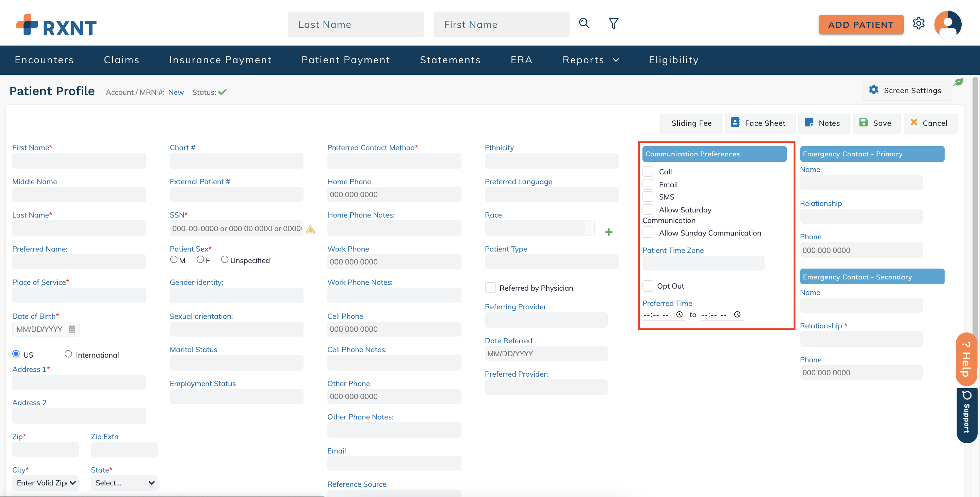
Task: Open Screen Settings
Action: tap(906, 90)
